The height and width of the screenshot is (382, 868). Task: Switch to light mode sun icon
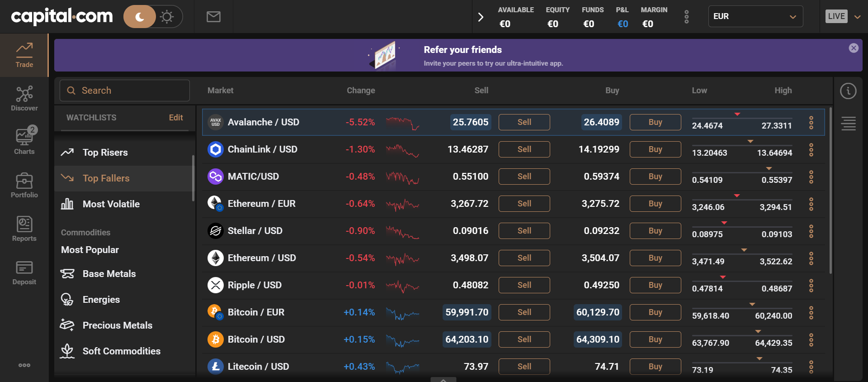(167, 17)
